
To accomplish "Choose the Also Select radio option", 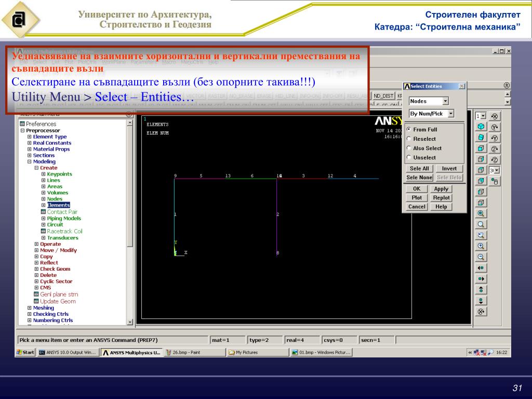I will [409, 148].
